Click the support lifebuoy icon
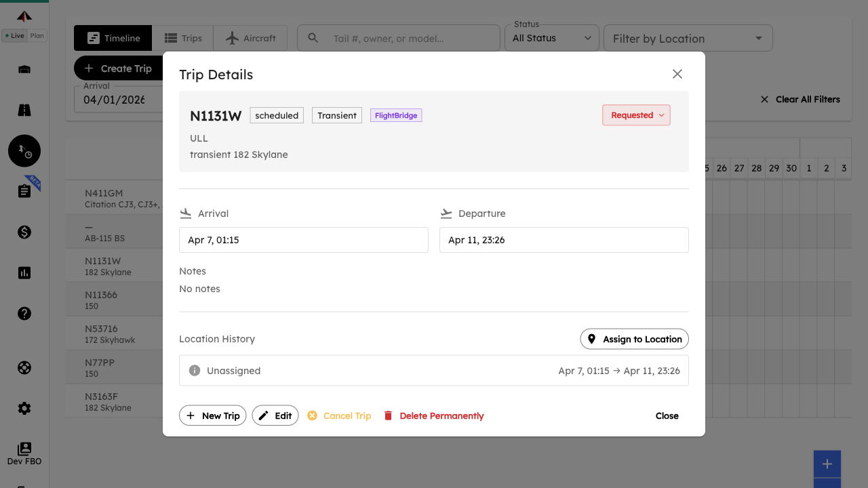868x488 pixels. (x=24, y=368)
